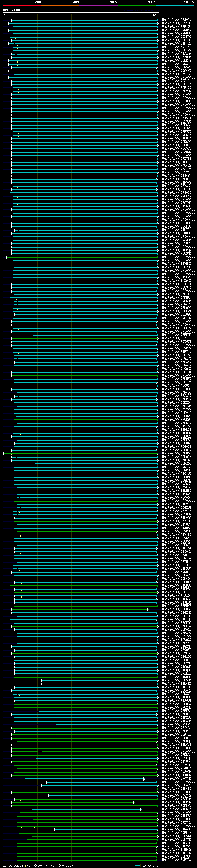197x868 pixels.
Task: Click hit UniRef100_A7TN49
Action: click(177, 562)
